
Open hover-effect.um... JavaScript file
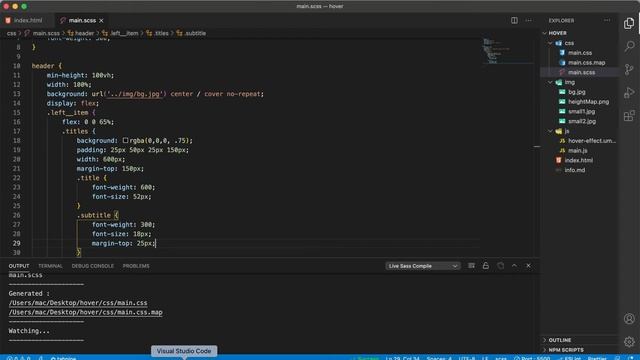pos(591,141)
